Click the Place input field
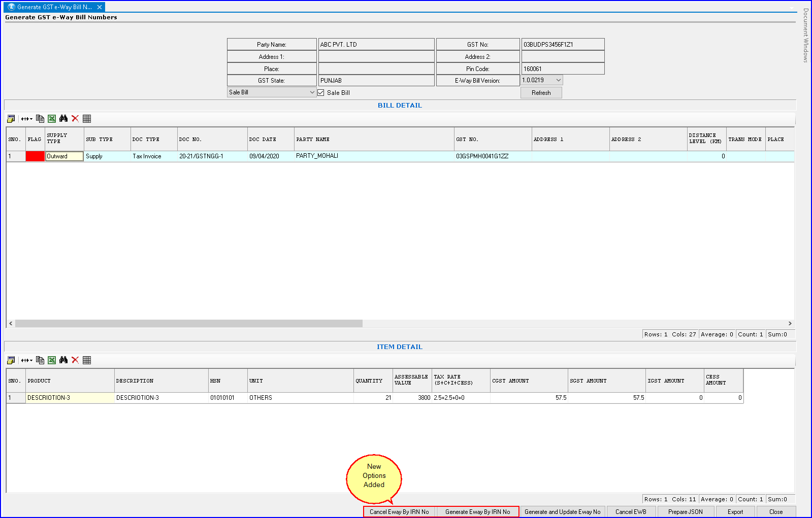Viewport: 812px width, 518px height. (x=376, y=68)
